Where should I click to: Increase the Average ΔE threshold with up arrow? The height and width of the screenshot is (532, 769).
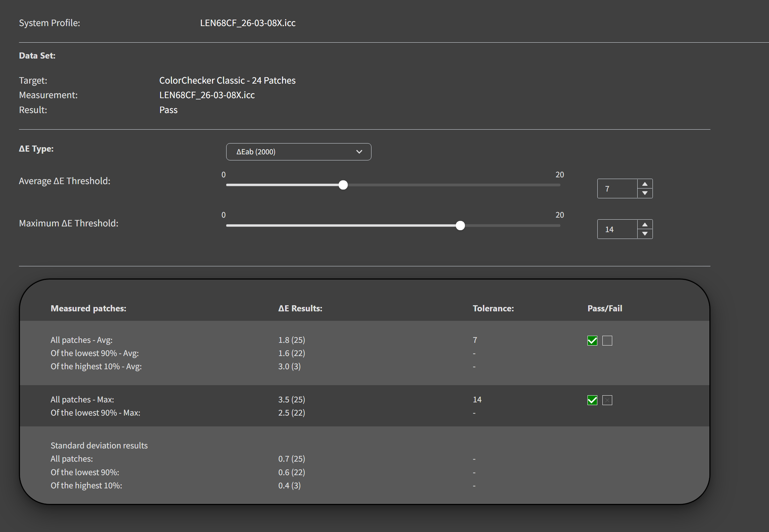[645, 184]
